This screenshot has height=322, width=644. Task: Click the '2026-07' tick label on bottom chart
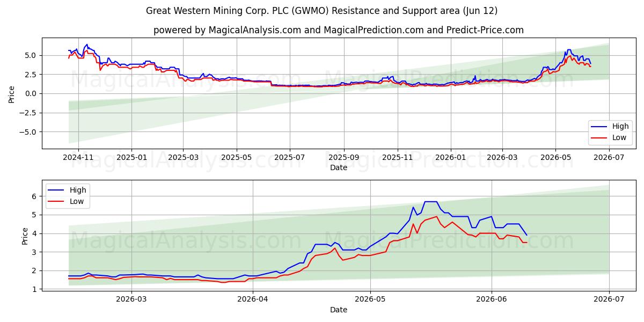coord(609,299)
